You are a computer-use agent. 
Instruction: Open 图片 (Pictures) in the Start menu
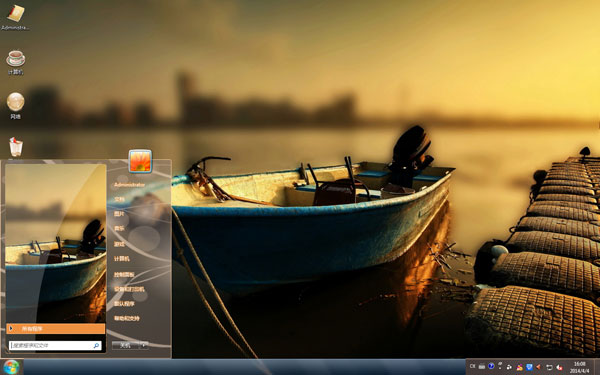tap(120, 214)
